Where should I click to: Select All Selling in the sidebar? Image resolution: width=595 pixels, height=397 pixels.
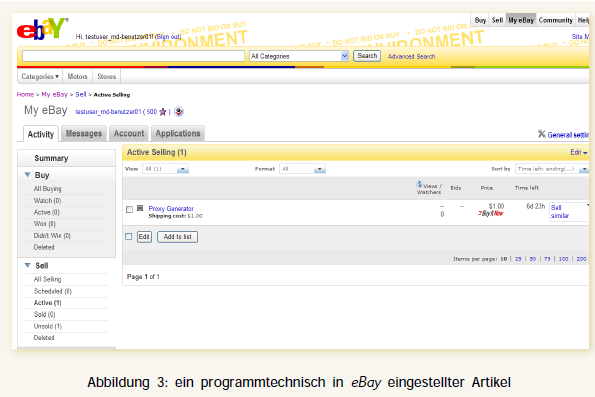pyautogui.click(x=47, y=279)
